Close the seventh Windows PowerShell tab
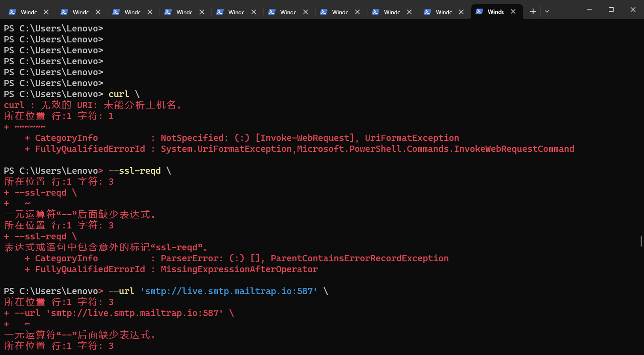 [x=357, y=12]
